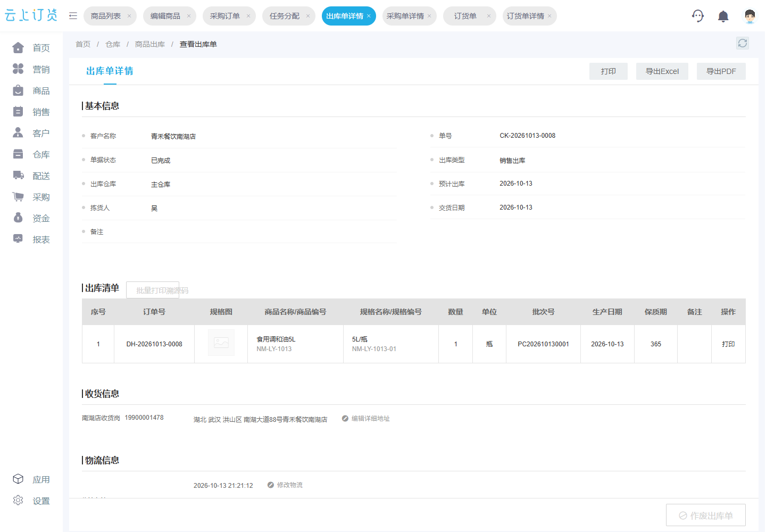Open 采购 sidebar section

coord(31,197)
